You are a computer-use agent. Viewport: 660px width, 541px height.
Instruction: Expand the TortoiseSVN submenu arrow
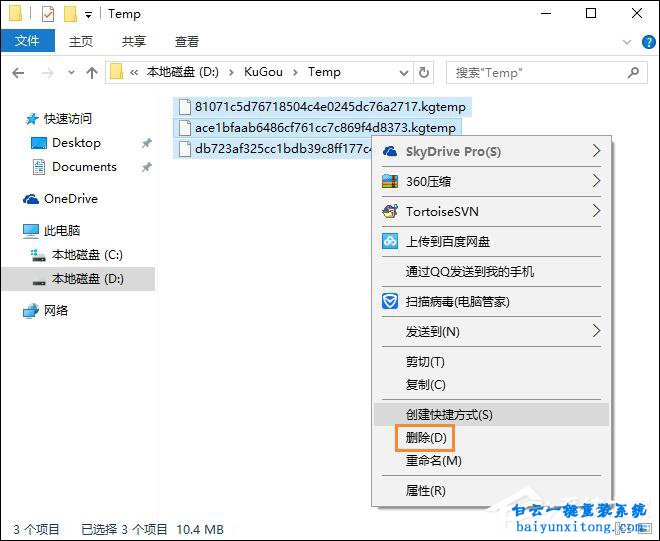point(596,211)
